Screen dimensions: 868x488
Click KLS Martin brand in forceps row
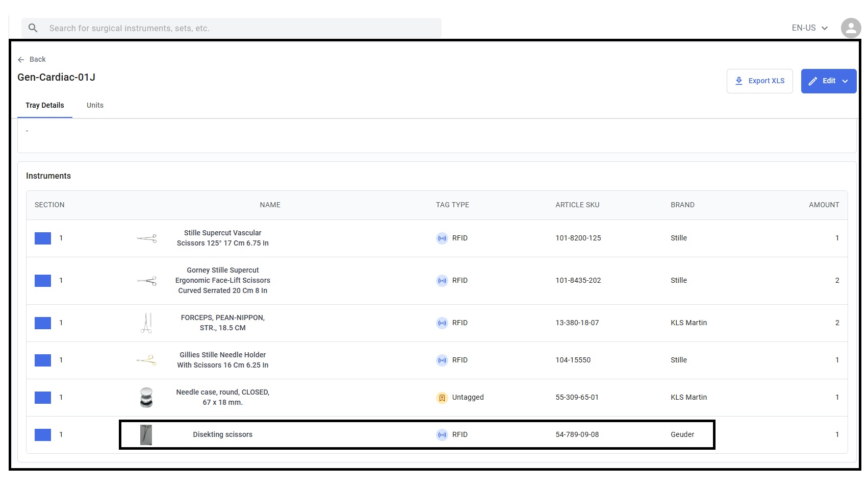coord(689,323)
